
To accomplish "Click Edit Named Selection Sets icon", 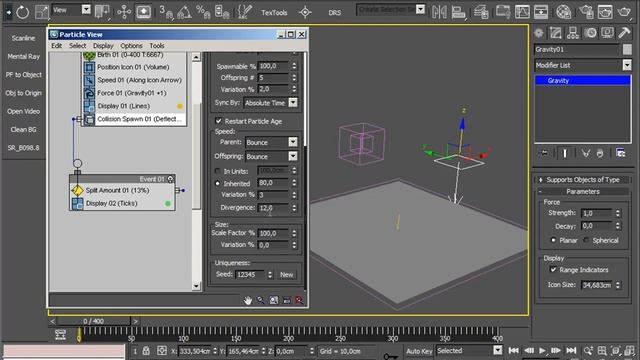I will [x=244, y=12].
